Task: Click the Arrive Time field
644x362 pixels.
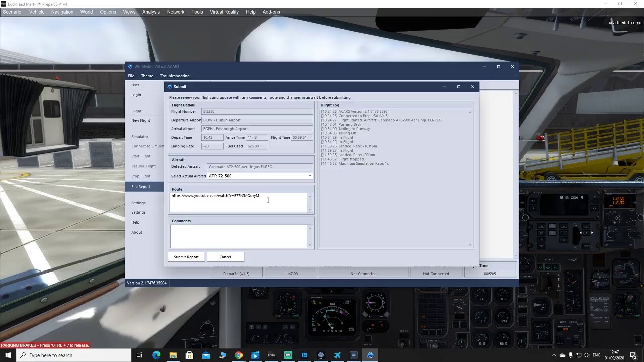Action: [x=257, y=137]
